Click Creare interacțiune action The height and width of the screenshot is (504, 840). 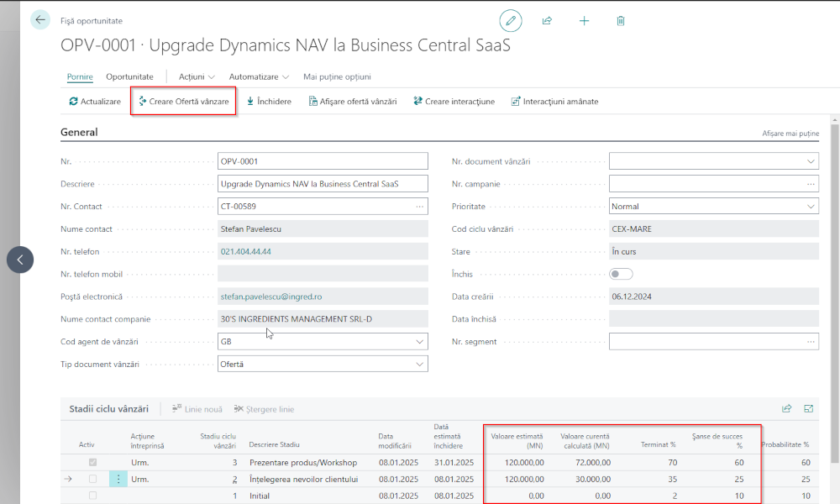[x=454, y=102]
